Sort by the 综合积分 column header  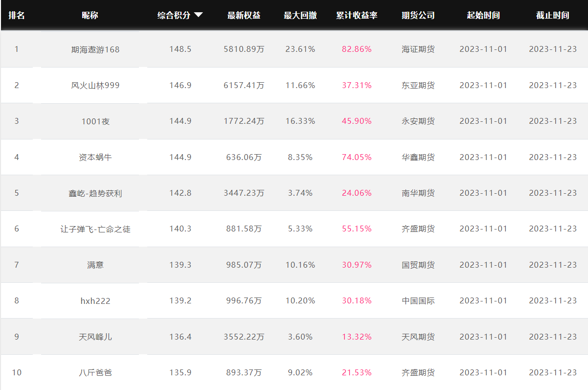click(174, 15)
